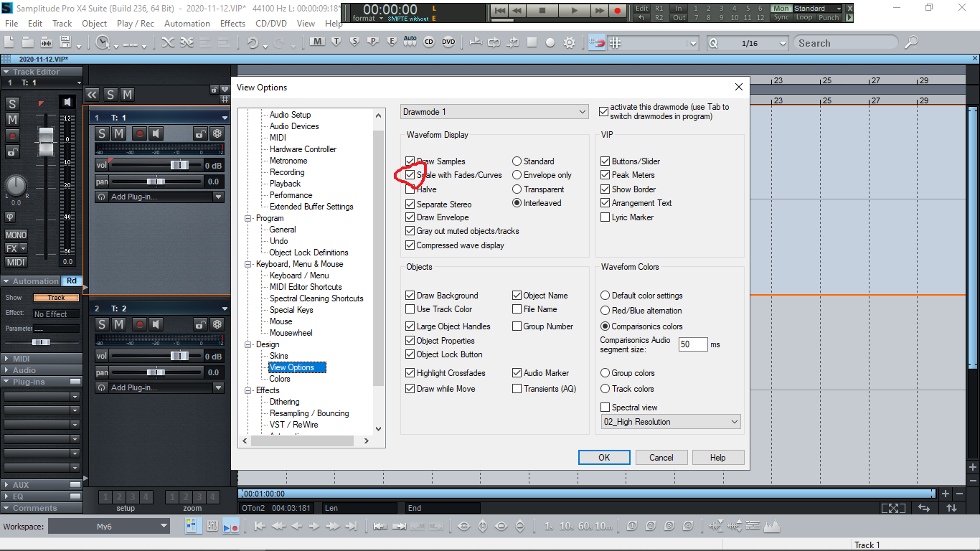Check the File Name checkbox
The height and width of the screenshot is (551, 980).
coord(517,309)
